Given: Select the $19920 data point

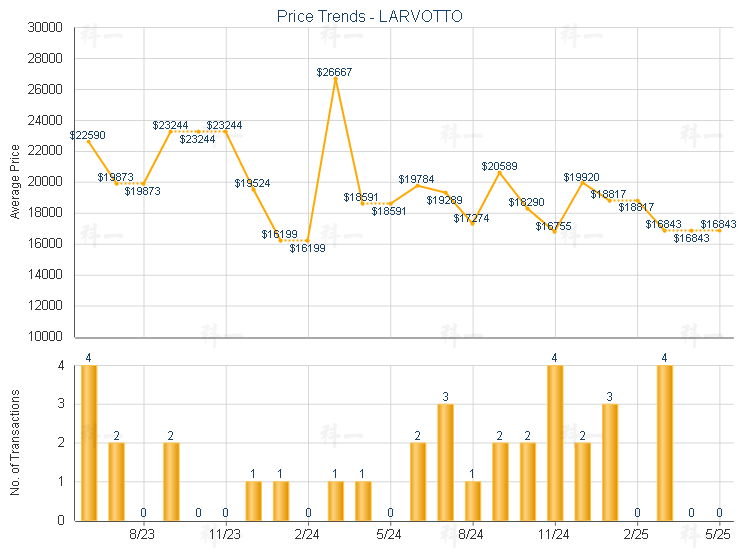Looking at the screenshot, I should tap(582, 182).
